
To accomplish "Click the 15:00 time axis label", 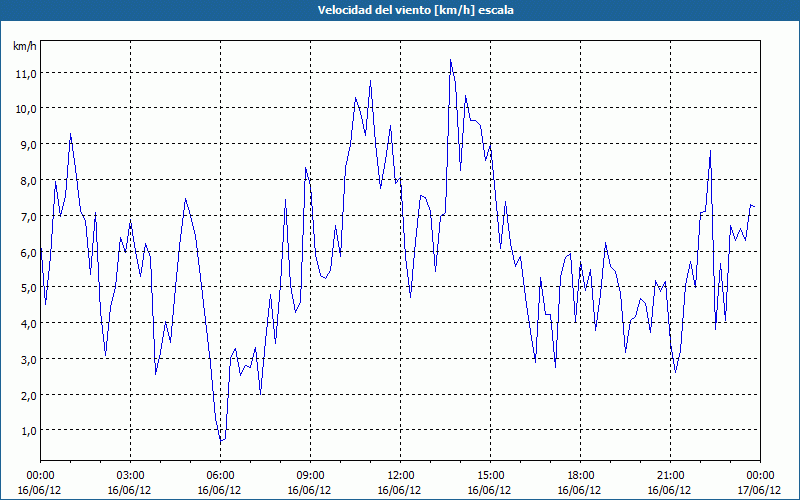I will (490, 476).
